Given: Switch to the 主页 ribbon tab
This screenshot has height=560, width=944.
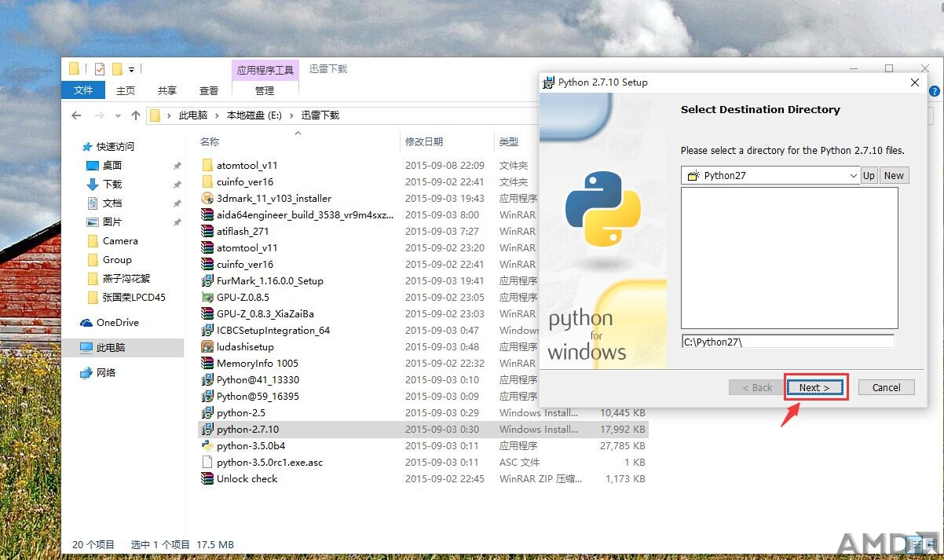Looking at the screenshot, I should point(126,90).
